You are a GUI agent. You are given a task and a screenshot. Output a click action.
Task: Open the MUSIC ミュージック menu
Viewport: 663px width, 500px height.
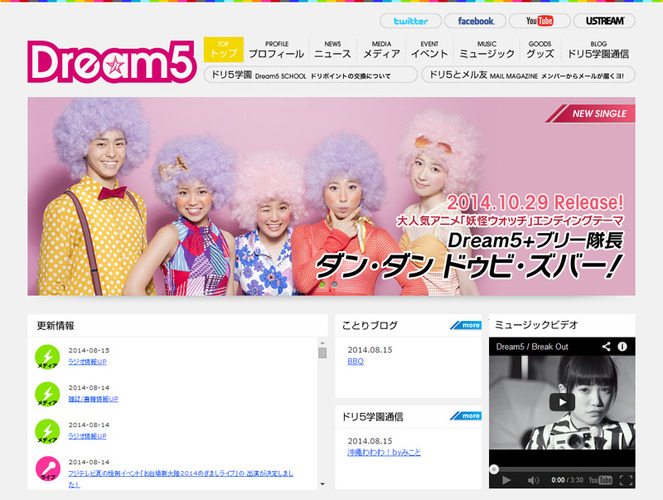point(487,49)
